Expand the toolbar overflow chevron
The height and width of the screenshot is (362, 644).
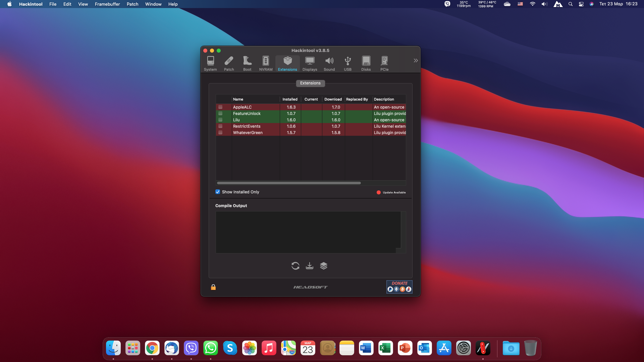[x=416, y=61]
